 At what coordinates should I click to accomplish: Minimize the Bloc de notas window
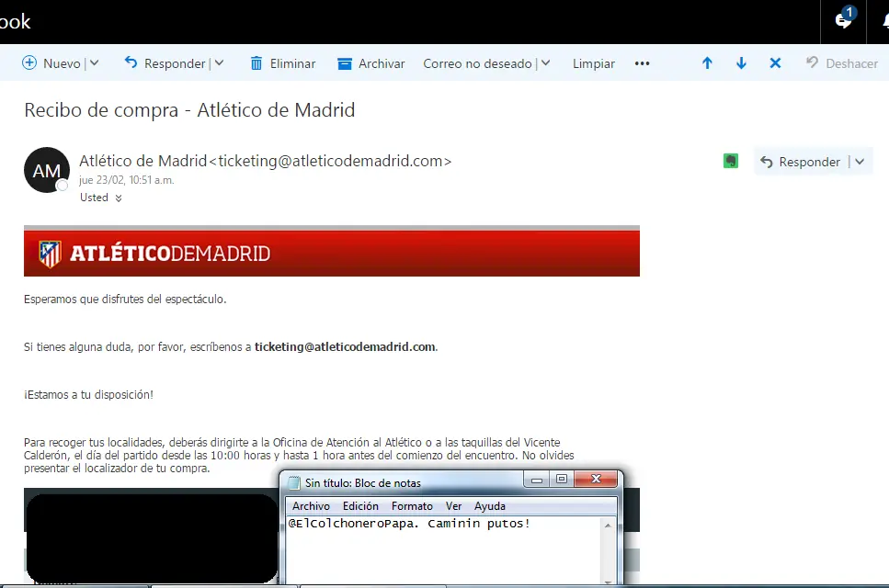point(536,480)
